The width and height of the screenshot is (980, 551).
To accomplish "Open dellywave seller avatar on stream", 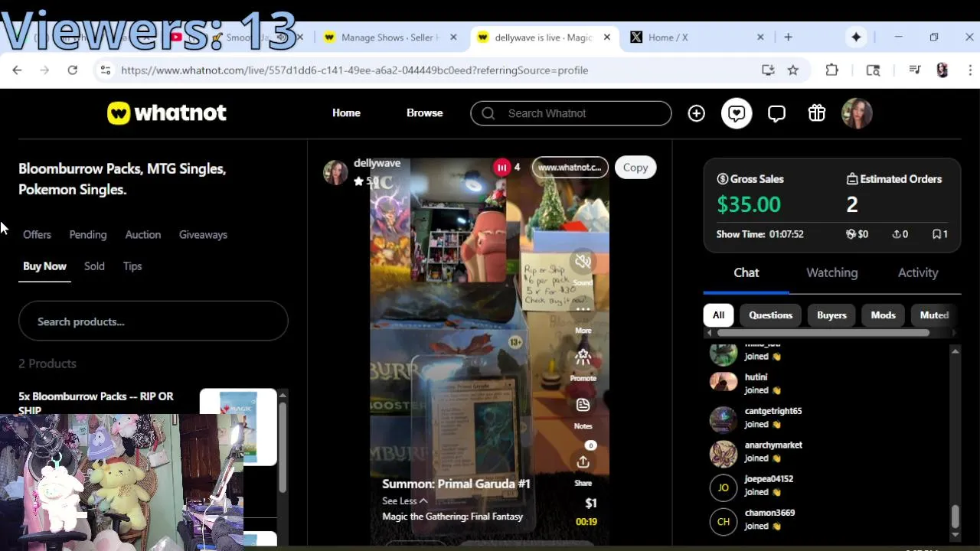I will coord(335,173).
